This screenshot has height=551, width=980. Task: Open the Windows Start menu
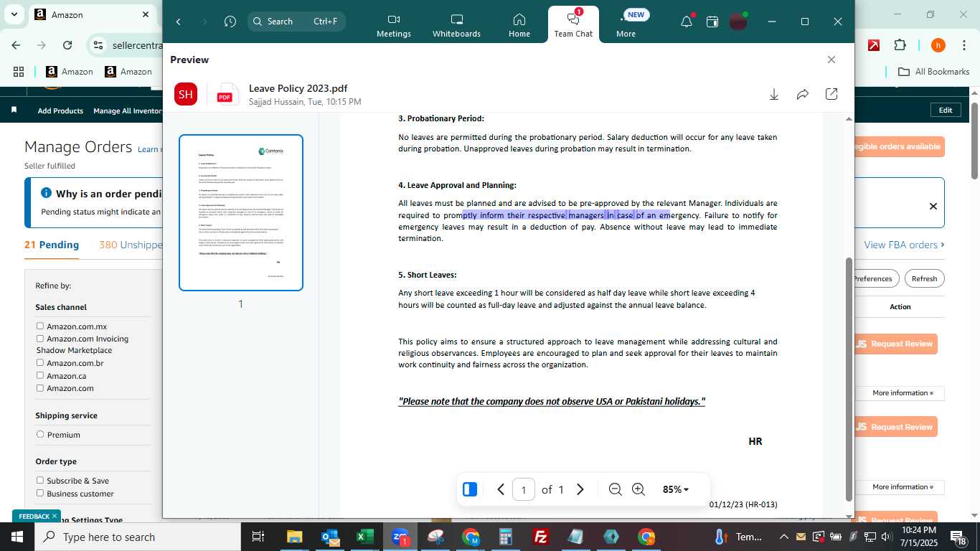[17, 537]
